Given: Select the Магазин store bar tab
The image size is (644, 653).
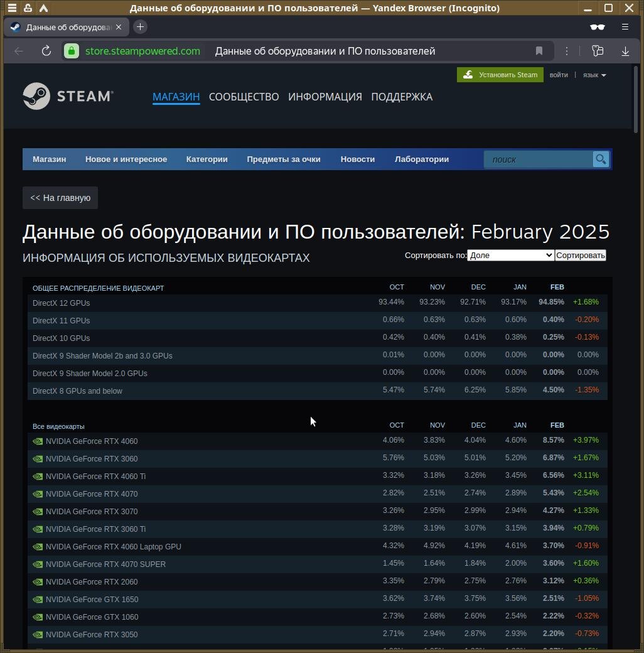Looking at the screenshot, I should (49, 159).
